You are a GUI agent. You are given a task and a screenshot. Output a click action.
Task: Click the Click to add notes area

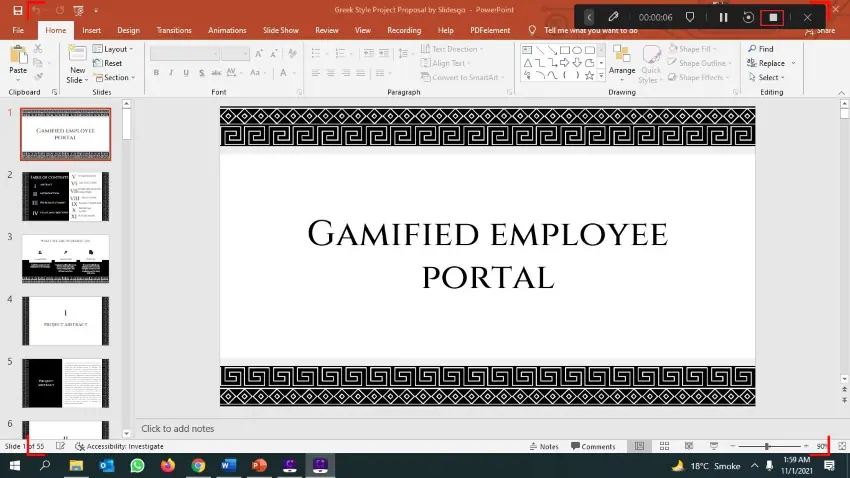click(178, 428)
